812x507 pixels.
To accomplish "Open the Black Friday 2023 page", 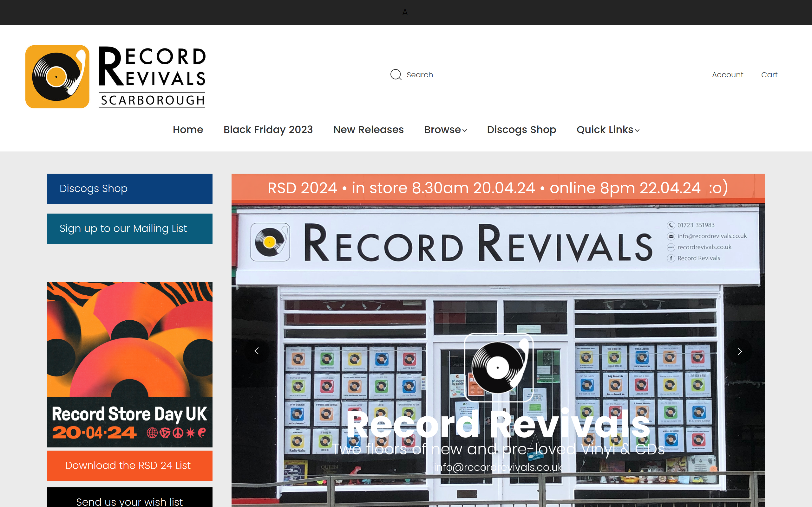I will [268, 130].
